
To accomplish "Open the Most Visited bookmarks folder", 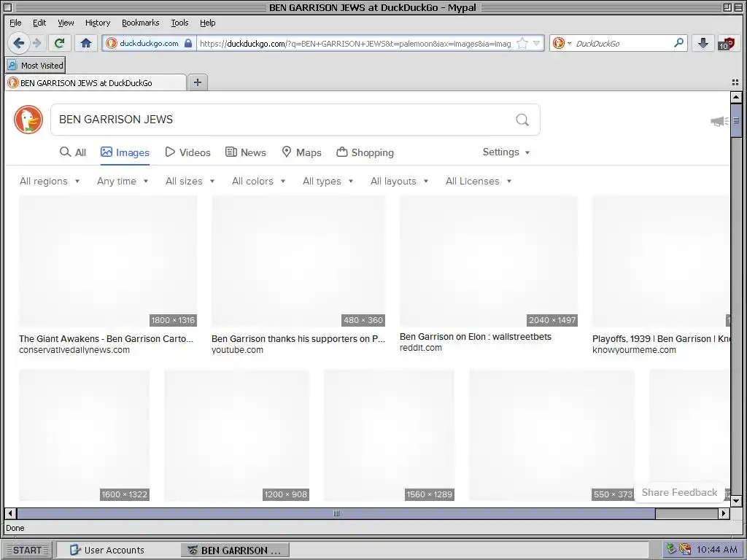I will (36, 65).
